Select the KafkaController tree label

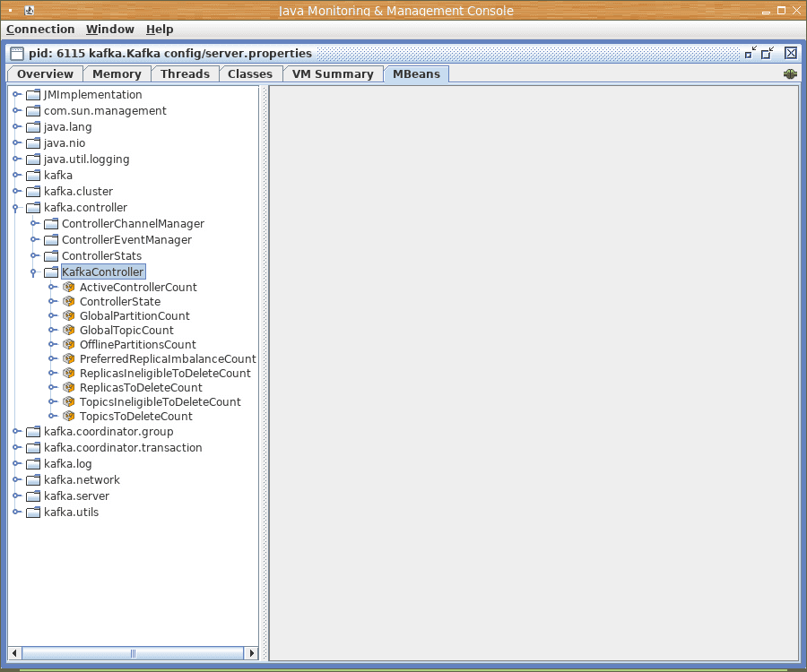(x=103, y=272)
